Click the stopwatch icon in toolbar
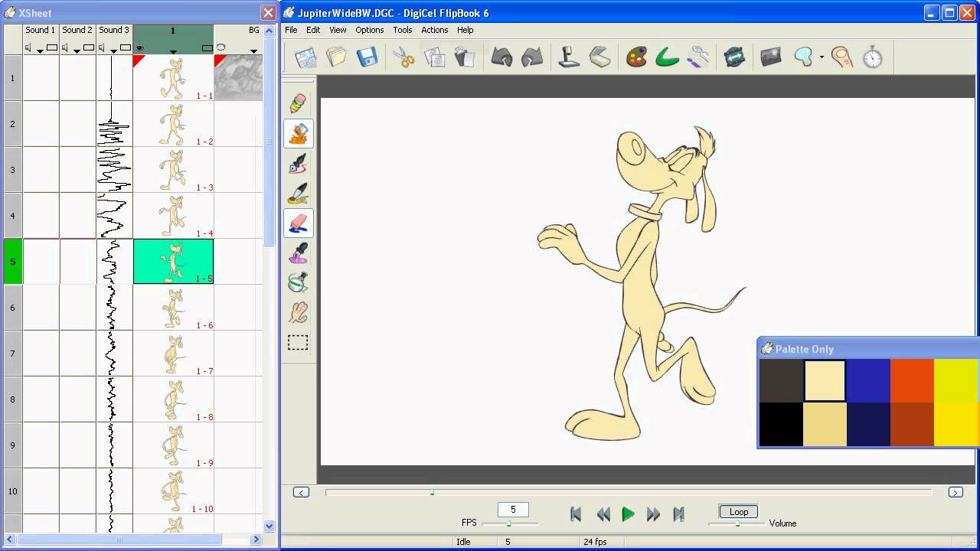 tap(873, 57)
